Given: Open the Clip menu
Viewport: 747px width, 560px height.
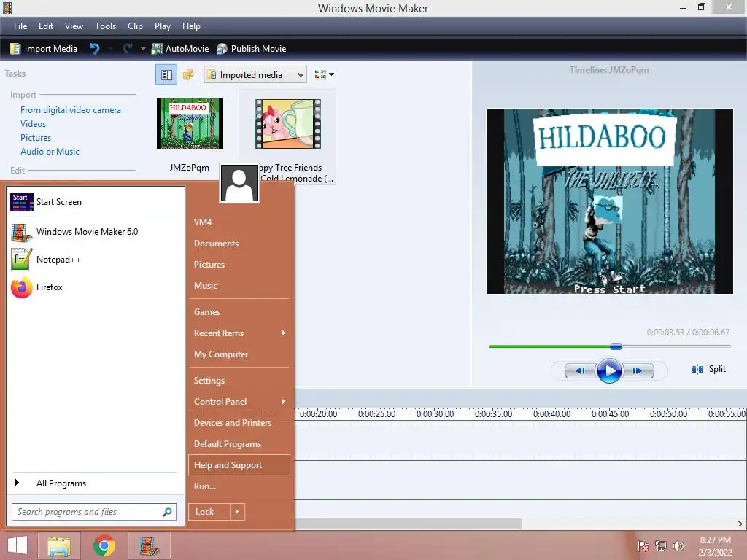Looking at the screenshot, I should (135, 26).
